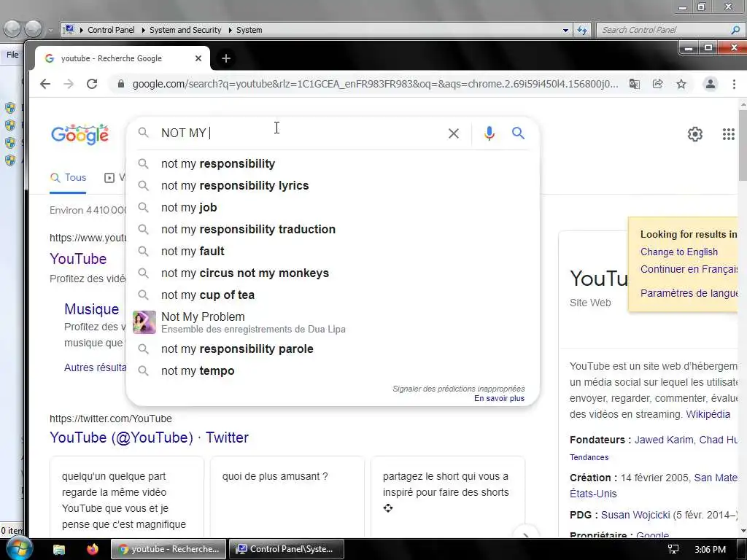
Task: Switch to Tous results tab
Action: (68, 178)
